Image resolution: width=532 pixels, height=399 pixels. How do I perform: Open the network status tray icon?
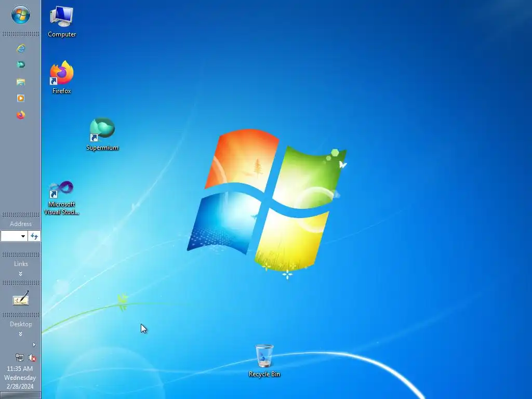tap(20, 357)
